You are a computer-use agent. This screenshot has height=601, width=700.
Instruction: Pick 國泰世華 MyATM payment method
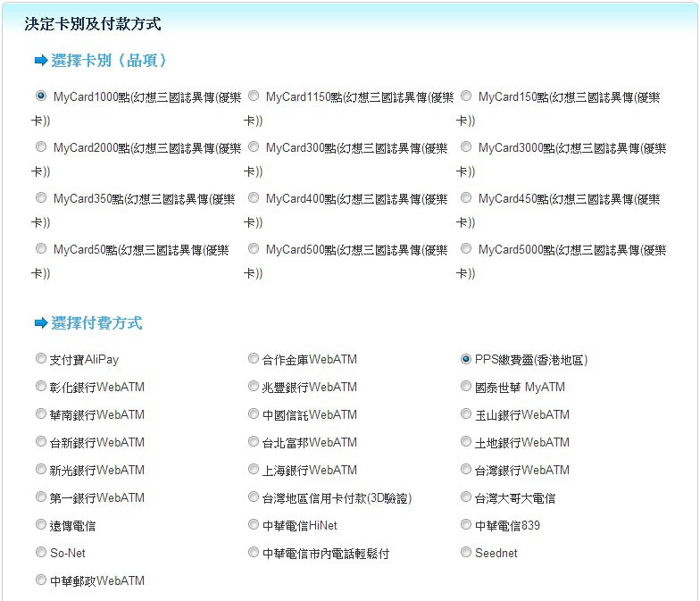(x=466, y=386)
